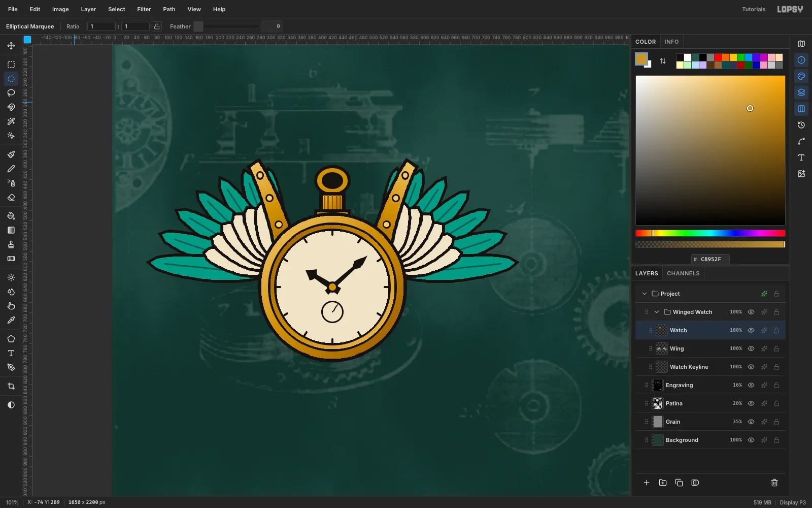
Task: Select the Elliptical Marquee tool
Action: [x=11, y=79]
